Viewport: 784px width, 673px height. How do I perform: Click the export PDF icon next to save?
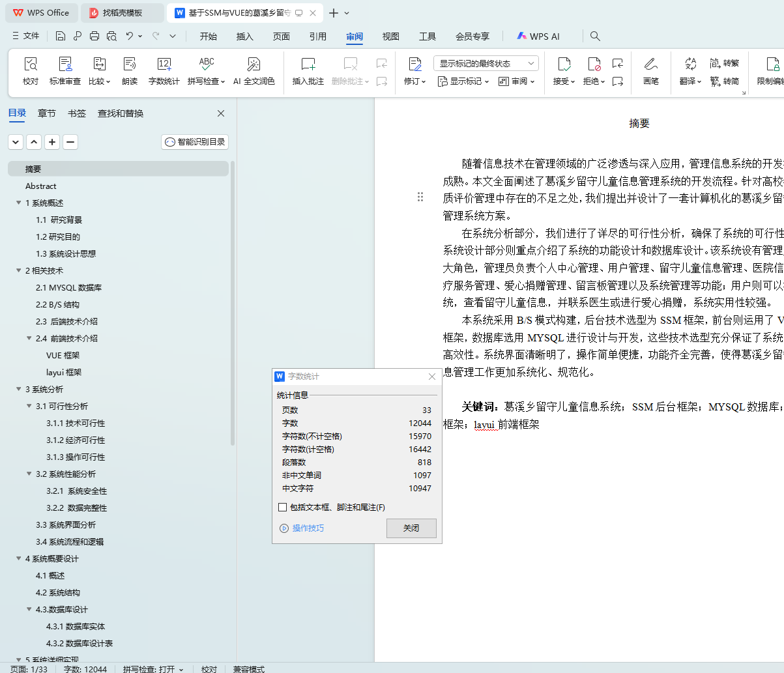point(78,36)
